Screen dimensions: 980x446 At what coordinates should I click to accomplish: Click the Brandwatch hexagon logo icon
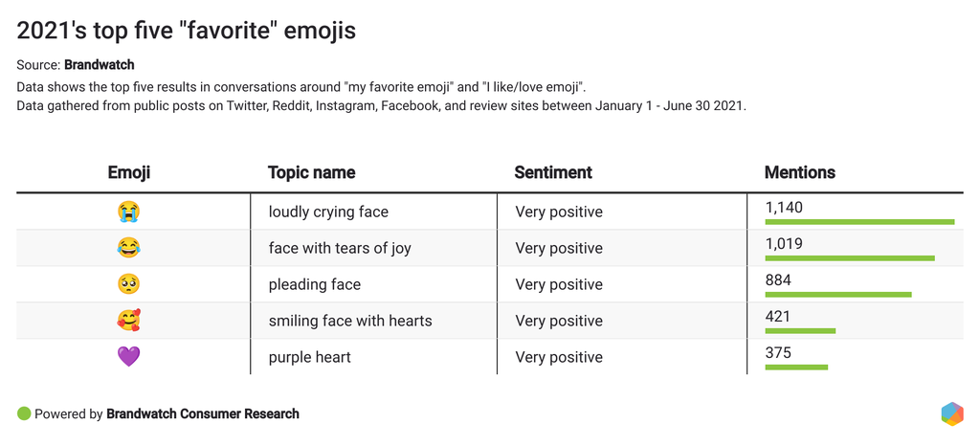click(951, 413)
